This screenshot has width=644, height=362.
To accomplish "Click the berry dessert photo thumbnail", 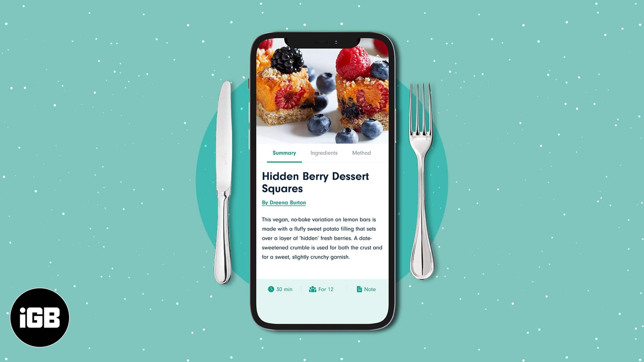I will [322, 88].
